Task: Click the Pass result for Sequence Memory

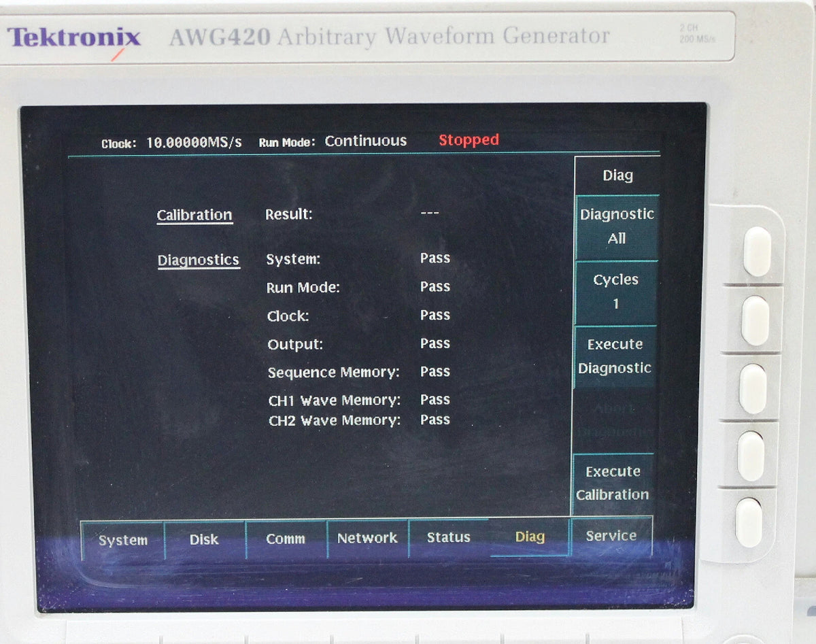Action: [435, 372]
